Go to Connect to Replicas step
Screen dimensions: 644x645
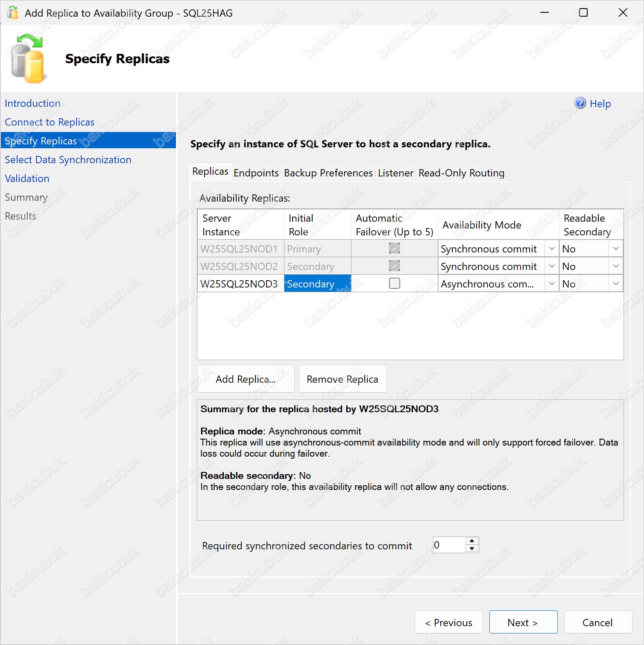pyautogui.click(x=50, y=122)
